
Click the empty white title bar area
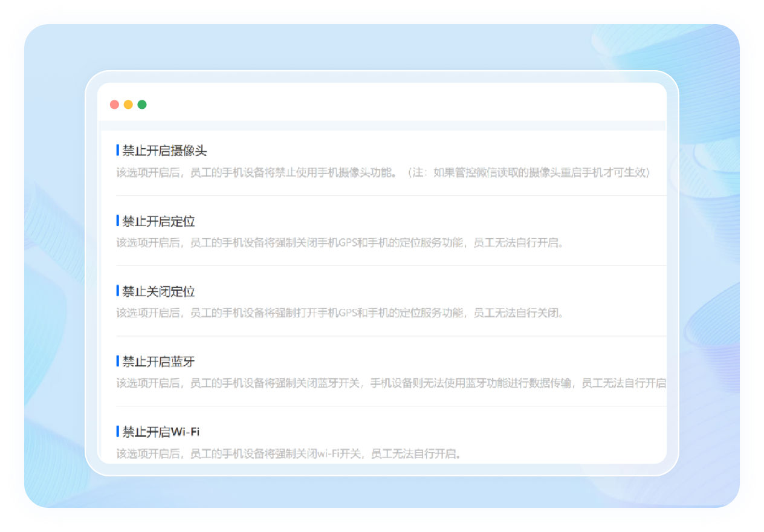coord(399,104)
